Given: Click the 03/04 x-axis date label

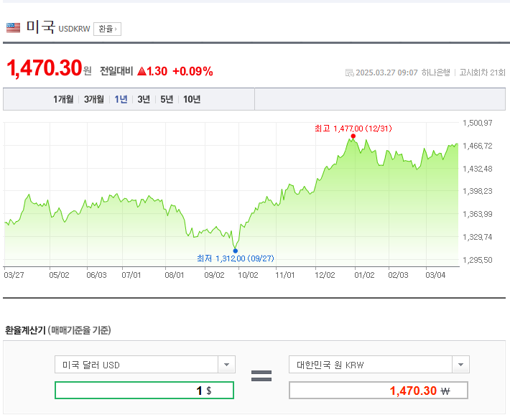Looking at the screenshot, I should pyautogui.click(x=435, y=275).
